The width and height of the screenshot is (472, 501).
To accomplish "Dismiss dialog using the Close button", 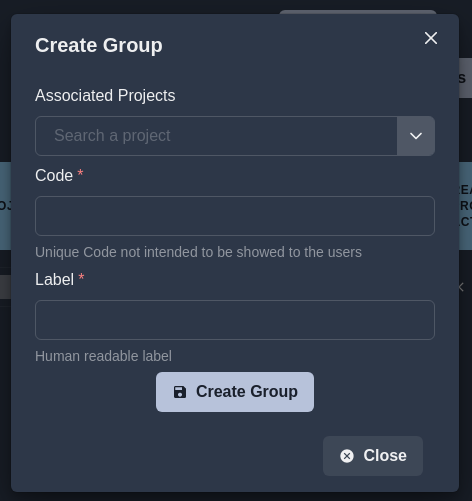I will point(373,456).
